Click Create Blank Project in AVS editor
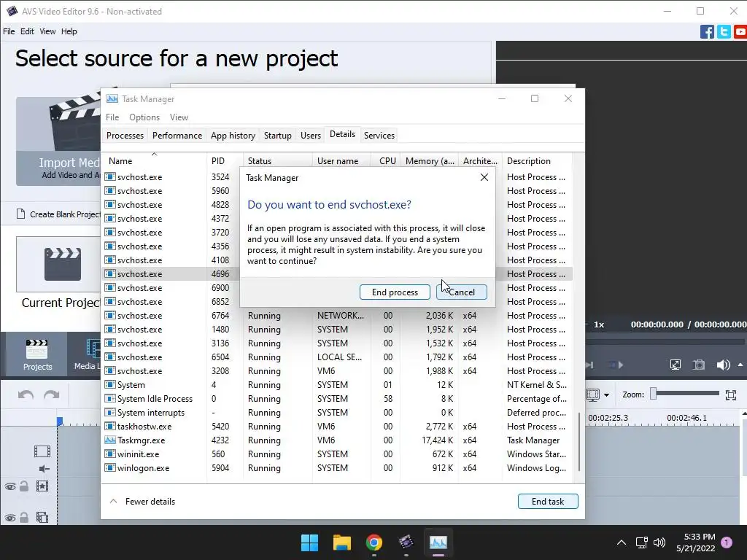 click(x=58, y=214)
